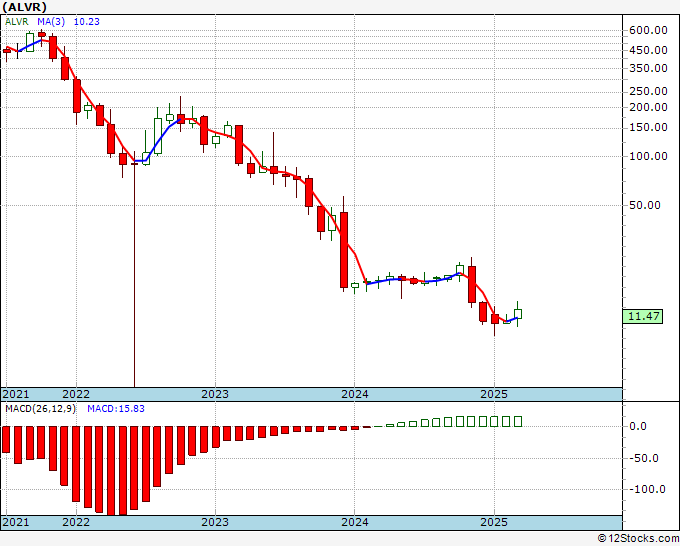Click 2023 on the MACD timeline
The width and height of the screenshot is (680, 546).
[215, 522]
